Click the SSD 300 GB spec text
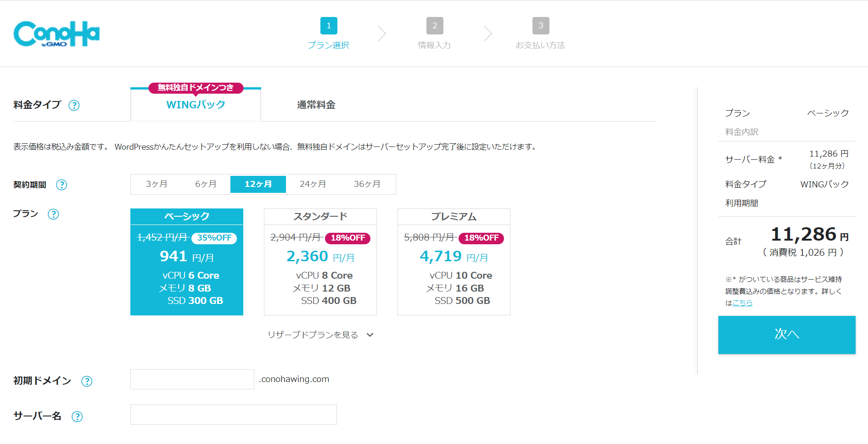The image size is (868, 444). (x=195, y=301)
